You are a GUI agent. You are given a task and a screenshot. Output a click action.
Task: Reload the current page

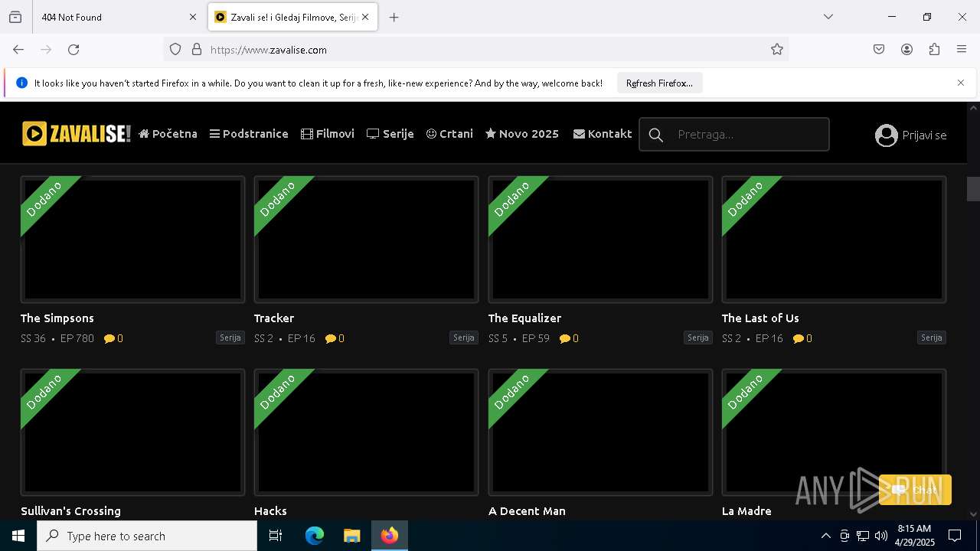73,50
